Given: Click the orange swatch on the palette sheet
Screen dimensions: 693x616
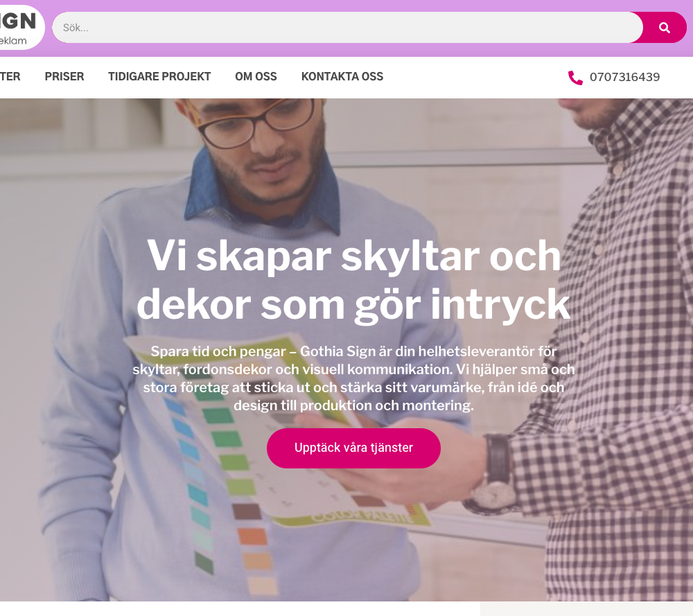Looking at the screenshot, I should click(x=252, y=536).
